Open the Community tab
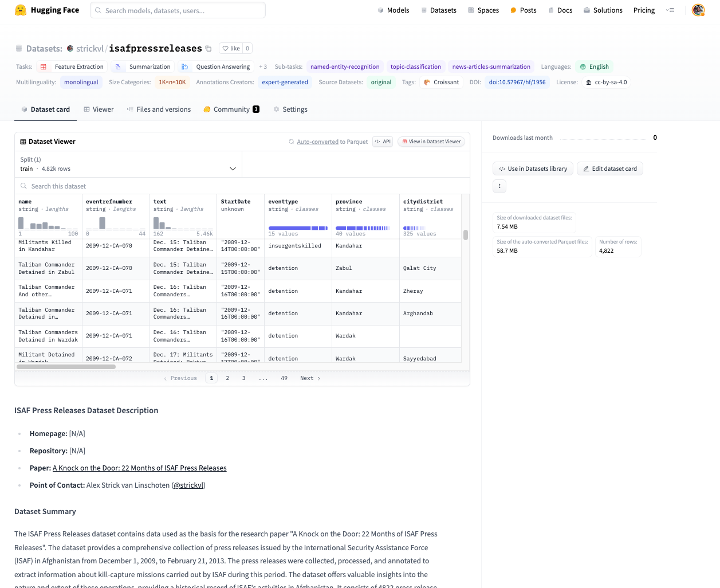 tap(231, 109)
